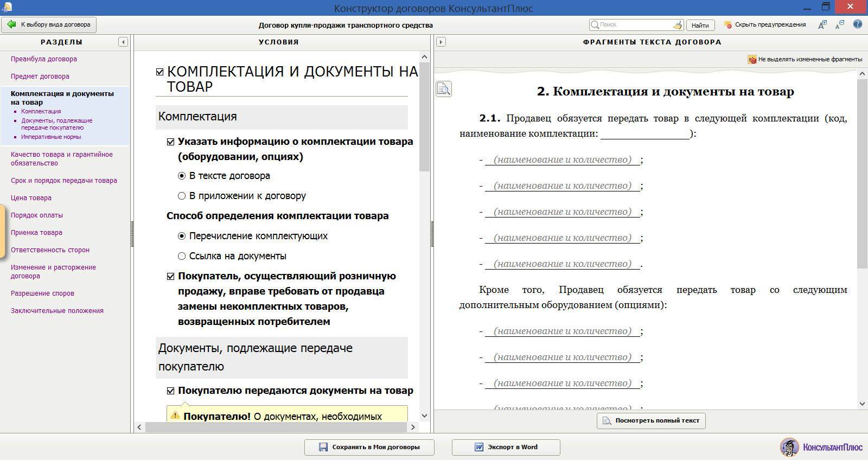Screen dimensions: 868x460
Task: Open section Приемка товара
Action: coord(36,233)
